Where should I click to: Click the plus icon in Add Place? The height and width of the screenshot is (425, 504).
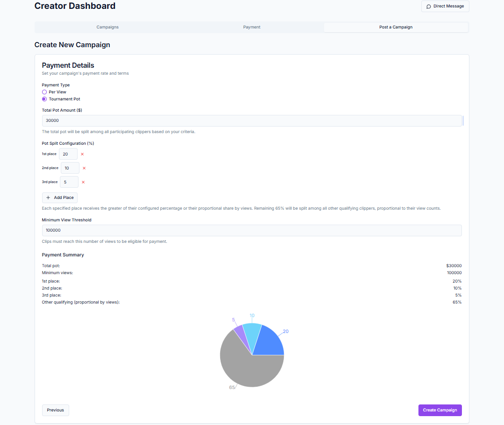click(48, 198)
